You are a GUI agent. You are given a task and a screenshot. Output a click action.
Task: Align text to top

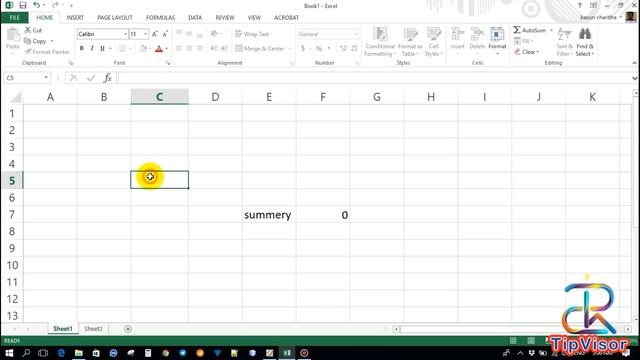[x=179, y=34]
